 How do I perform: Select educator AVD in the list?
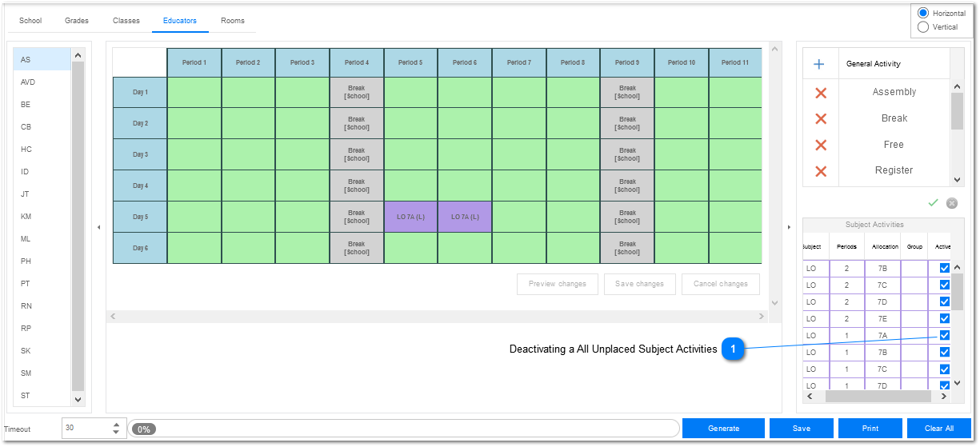42,82
